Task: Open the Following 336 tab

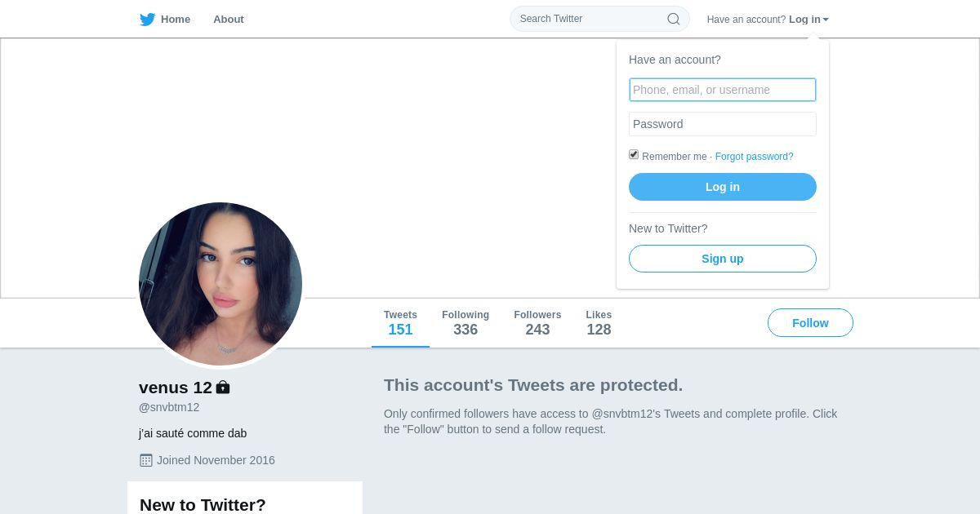Action: click(x=465, y=323)
